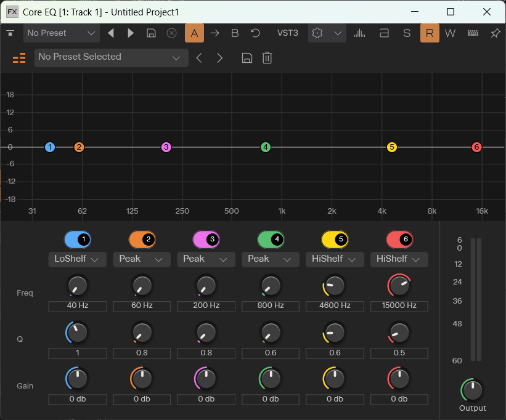
Task: Click band 6 Q value field 0.5
Action: coord(399,353)
